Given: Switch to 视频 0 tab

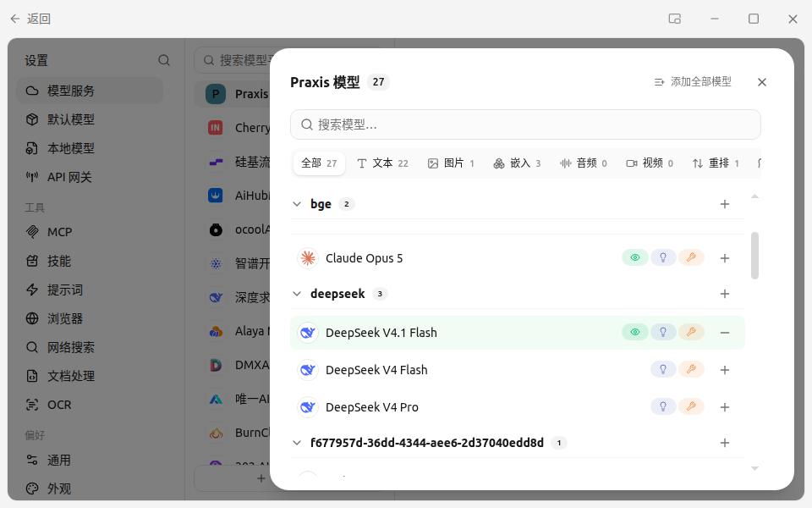Looking at the screenshot, I should click(650, 163).
